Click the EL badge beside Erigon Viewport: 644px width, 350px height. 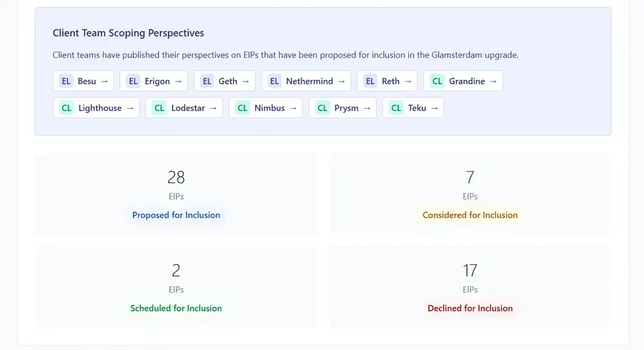coord(133,81)
